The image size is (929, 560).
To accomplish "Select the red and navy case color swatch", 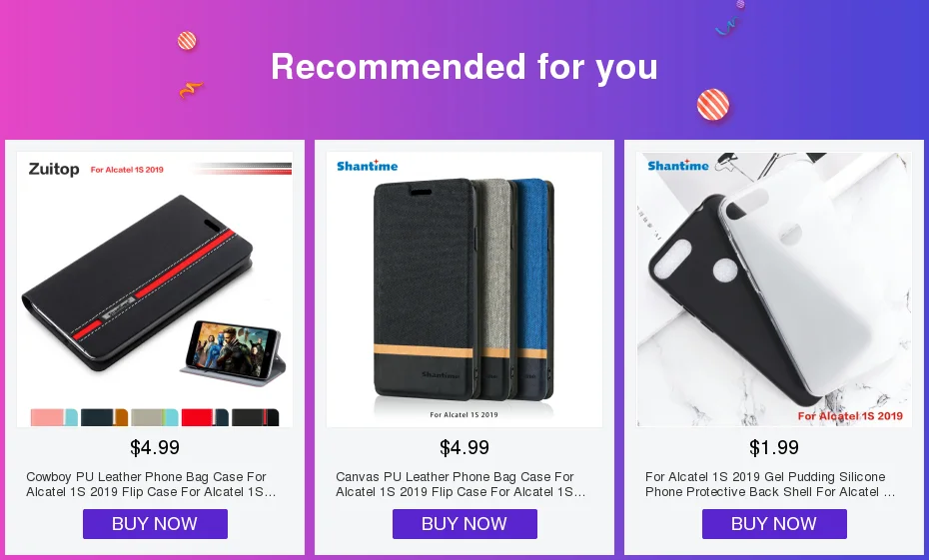I will pos(205,417).
